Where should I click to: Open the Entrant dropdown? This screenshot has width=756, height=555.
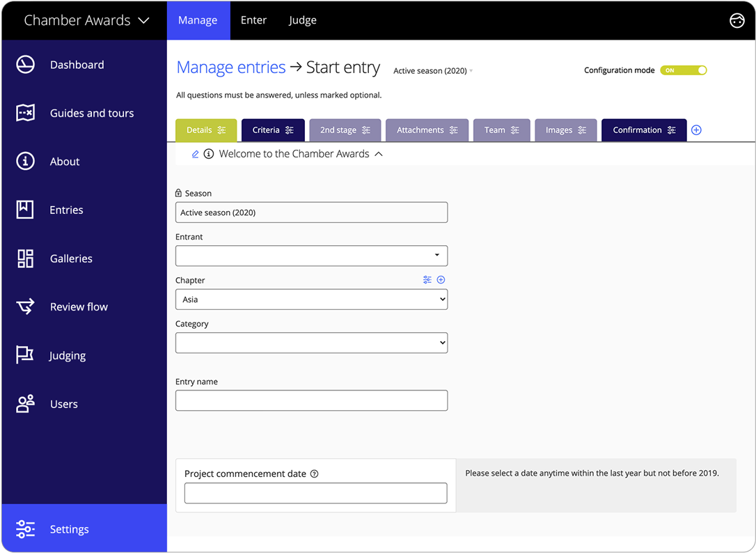[x=311, y=256]
